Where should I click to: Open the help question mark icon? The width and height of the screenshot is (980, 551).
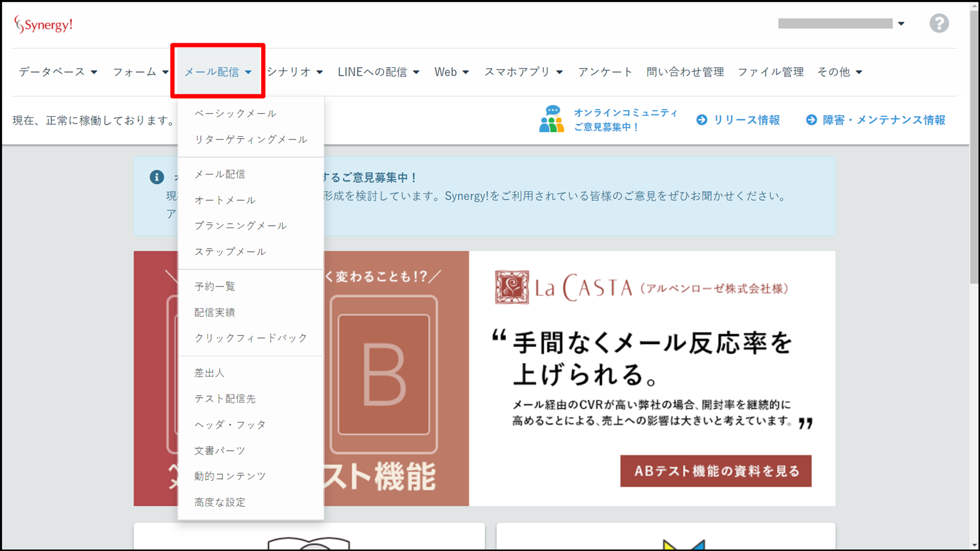point(939,24)
